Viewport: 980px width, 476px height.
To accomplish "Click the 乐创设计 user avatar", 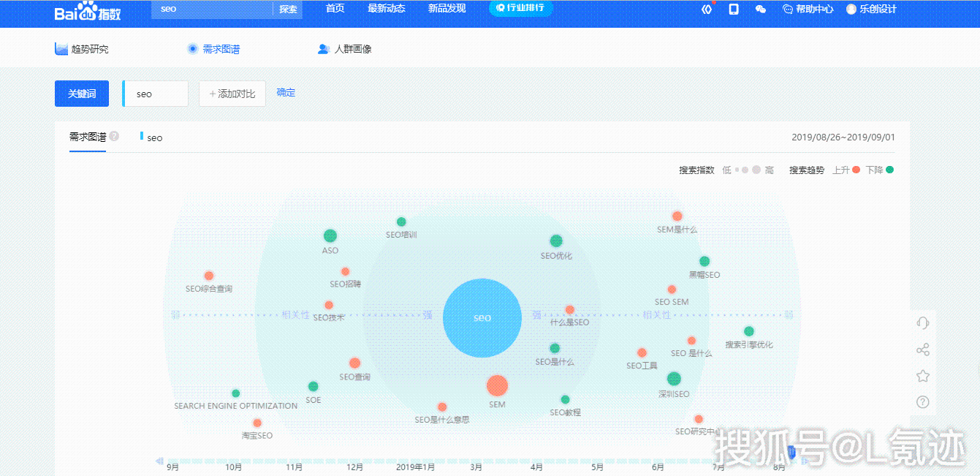I will (851, 10).
